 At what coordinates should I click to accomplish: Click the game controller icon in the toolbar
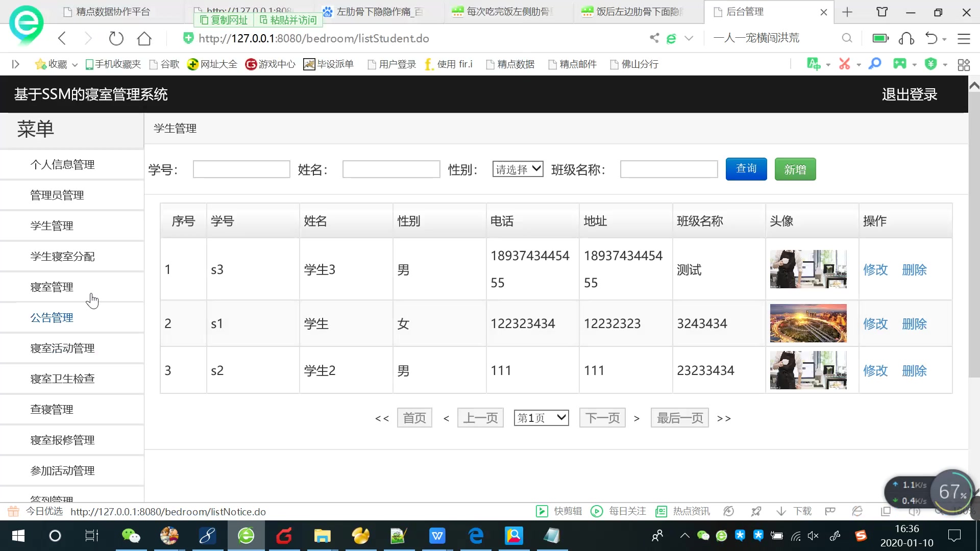click(x=900, y=64)
